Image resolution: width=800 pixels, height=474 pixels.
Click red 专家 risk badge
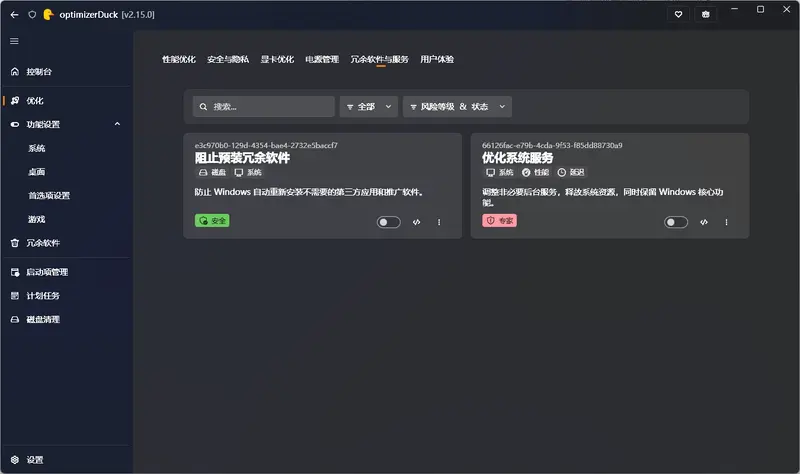click(x=499, y=220)
